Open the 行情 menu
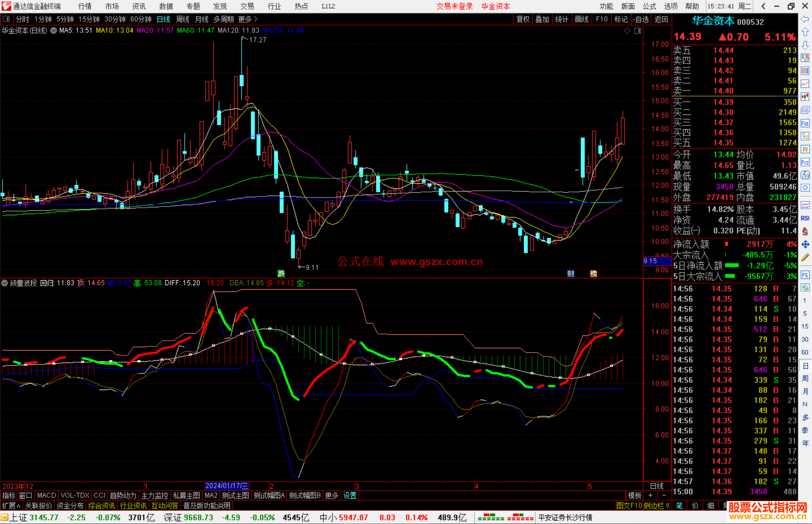The height and width of the screenshot is (524, 812). coord(85,6)
